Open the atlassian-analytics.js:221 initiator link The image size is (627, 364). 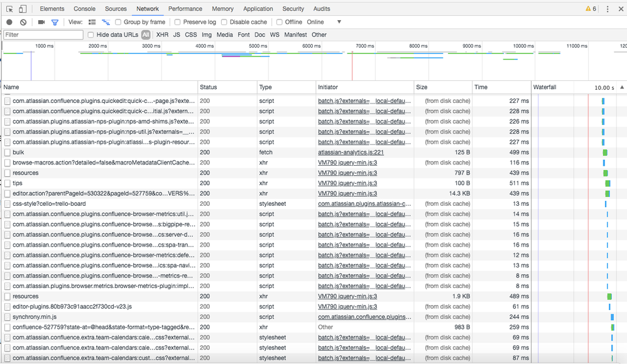point(351,153)
